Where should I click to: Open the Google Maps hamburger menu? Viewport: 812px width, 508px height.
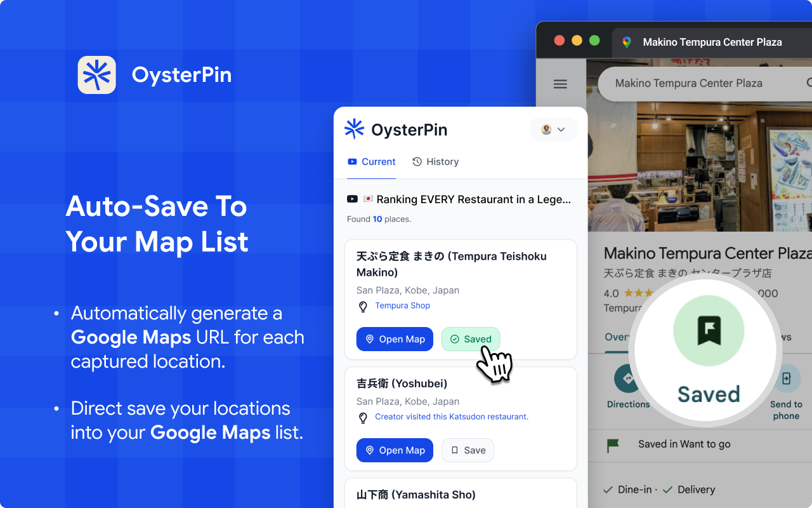560,83
